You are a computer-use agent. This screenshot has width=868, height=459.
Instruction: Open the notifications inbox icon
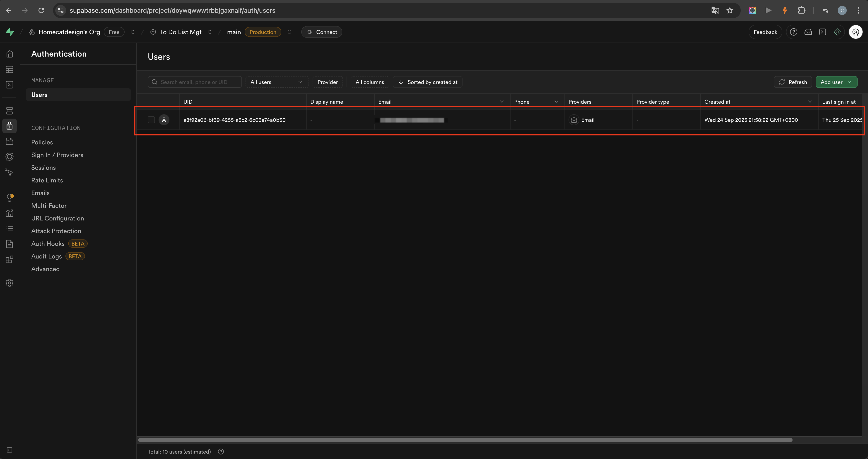[x=808, y=32]
